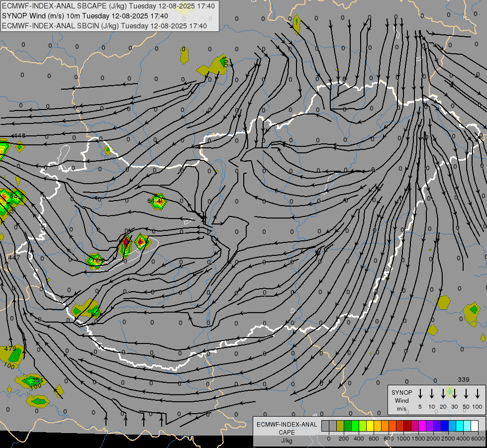Image resolution: width=487 pixels, height=448 pixels.
Task: Pick the sky blue CAPE legend swatch
Action: click(452, 426)
